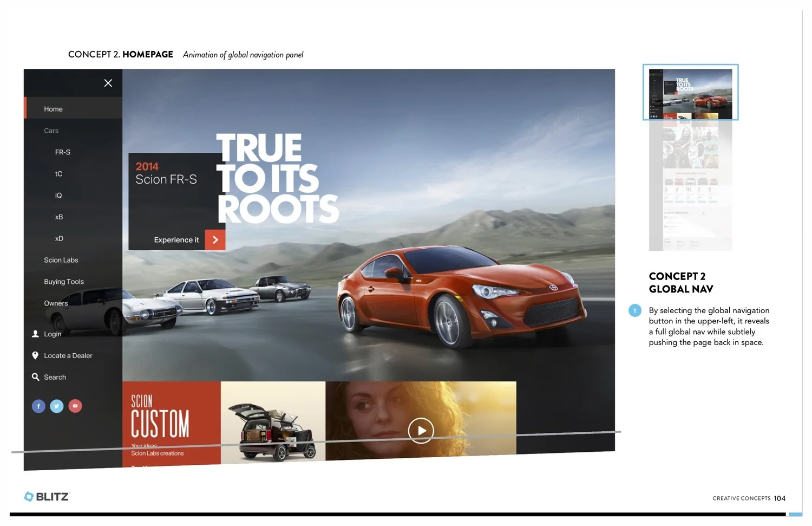Click the Experience it button label

[176, 240]
